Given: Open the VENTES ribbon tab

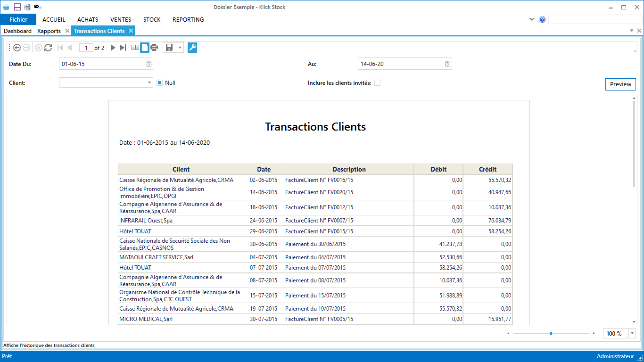Looking at the screenshot, I should point(121,20).
